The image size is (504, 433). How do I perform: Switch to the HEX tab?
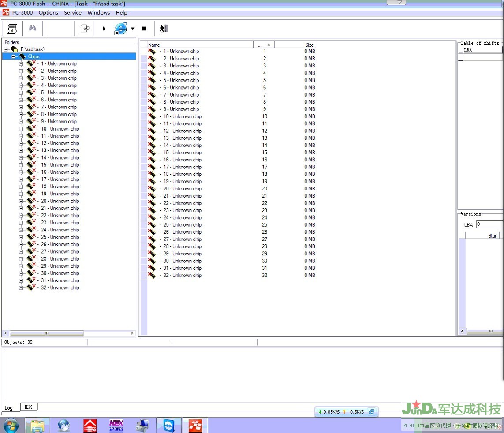tap(27, 407)
